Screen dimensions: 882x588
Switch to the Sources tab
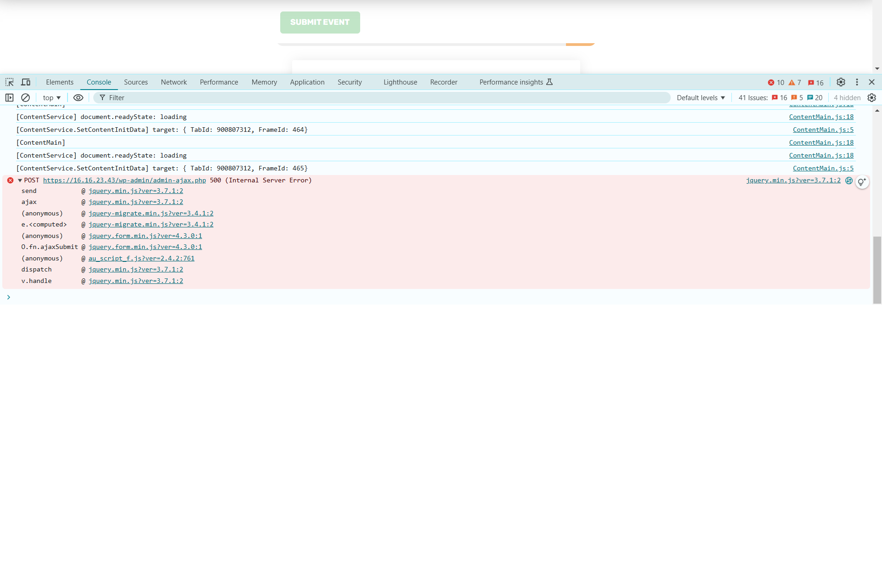(136, 82)
